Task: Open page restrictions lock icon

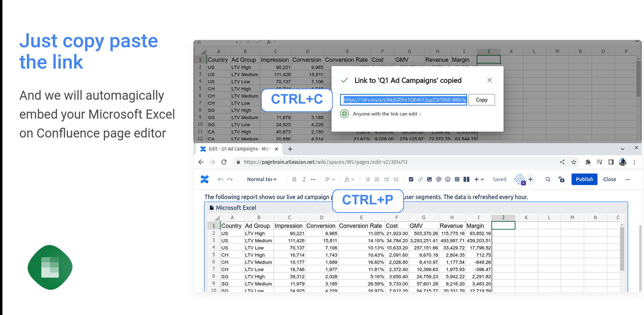Action: click(x=562, y=179)
